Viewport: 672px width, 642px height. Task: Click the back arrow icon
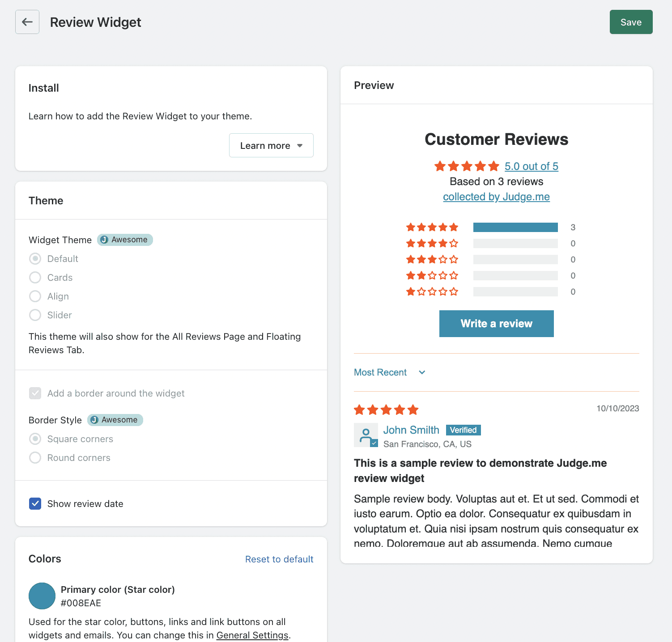(27, 22)
